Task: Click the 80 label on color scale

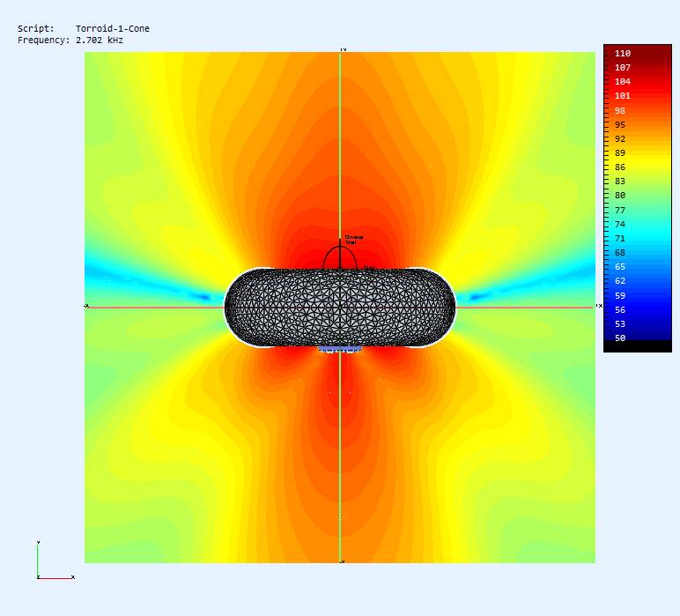Action: pyautogui.click(x=620, y=196)
